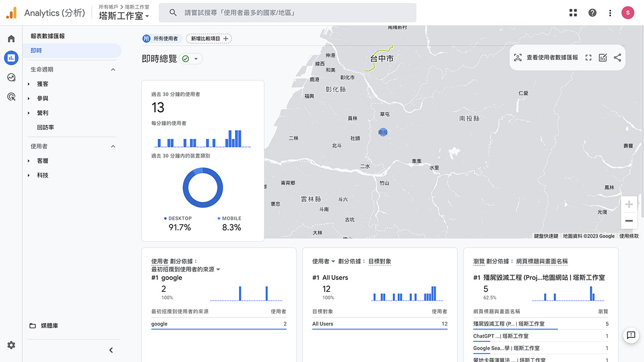Open the Google apps grid icon
The width and height of the screenshot is (644, 362).
[573, 13]
